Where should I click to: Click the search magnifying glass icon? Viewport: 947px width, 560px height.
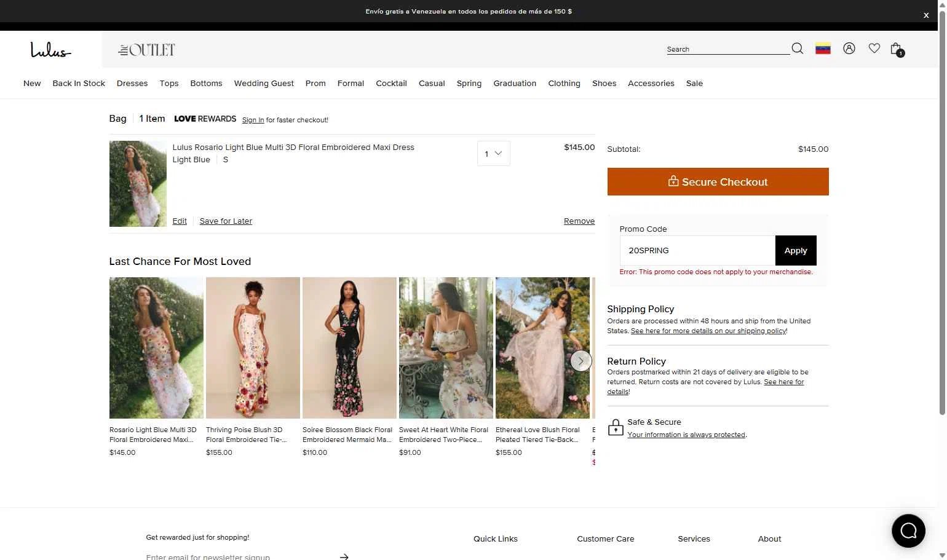[797, 49]
